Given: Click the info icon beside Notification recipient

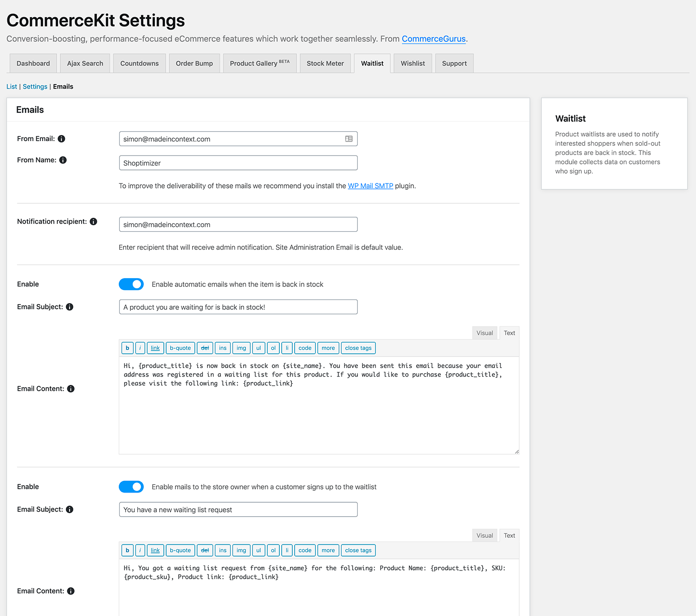Looking at the screenshot, I should point(93,221).
